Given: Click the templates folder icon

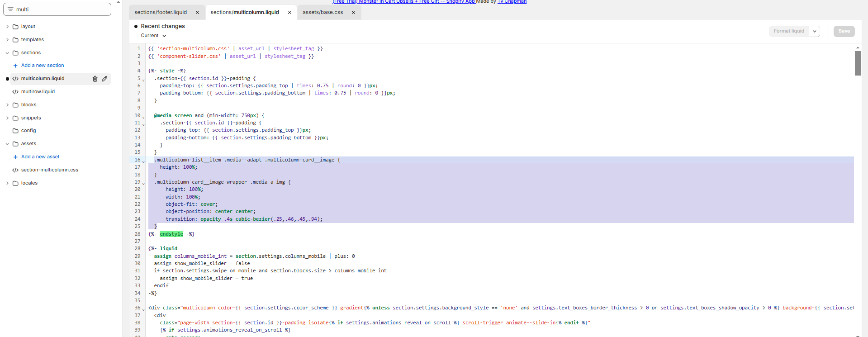Looking at the screenshot, I should pos(15,40).
